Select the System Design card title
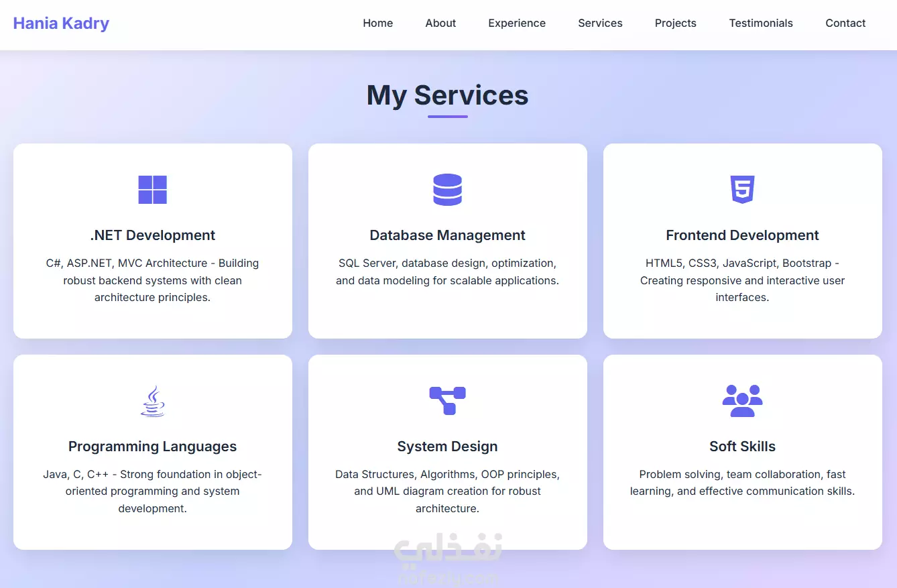 point(447,447)
